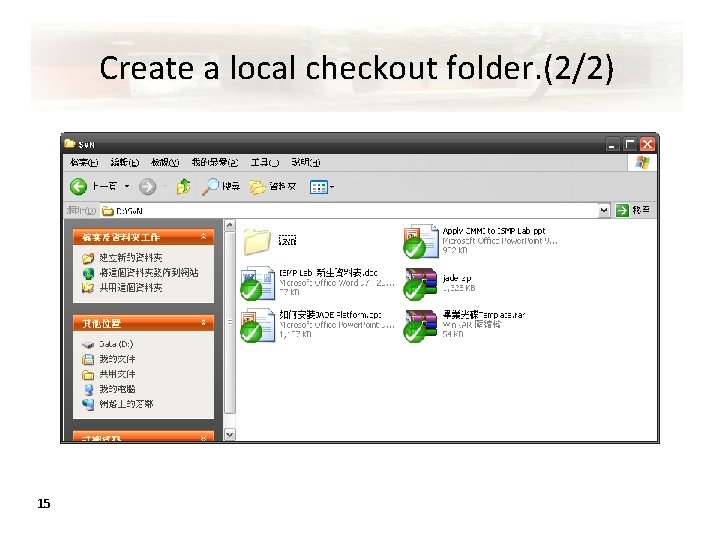The height and width of the screenshot is (540, 720).
Task: Click the SVN folder icon in title bar
Action: tap(70, 144)
